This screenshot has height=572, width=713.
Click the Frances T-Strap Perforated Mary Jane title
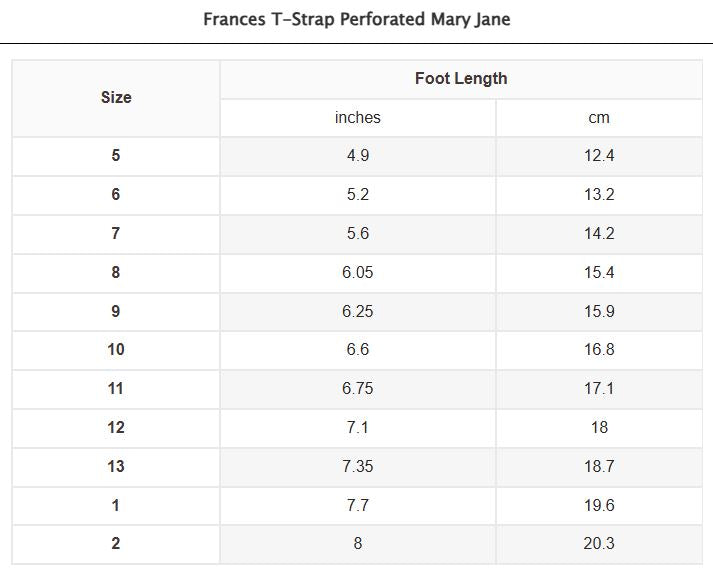[x=356, y=19]
